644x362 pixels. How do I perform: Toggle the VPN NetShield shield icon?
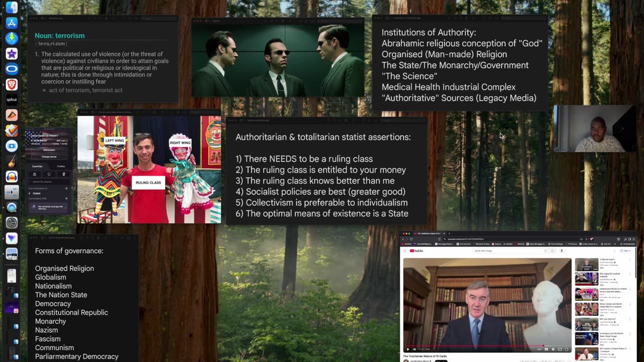[x=49, y=174]
